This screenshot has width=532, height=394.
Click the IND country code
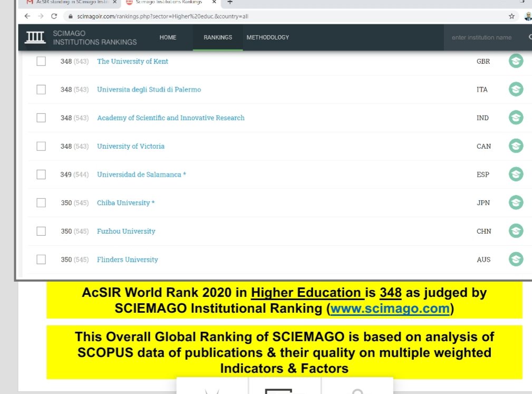pyautogui.click(x=482, y=118)
